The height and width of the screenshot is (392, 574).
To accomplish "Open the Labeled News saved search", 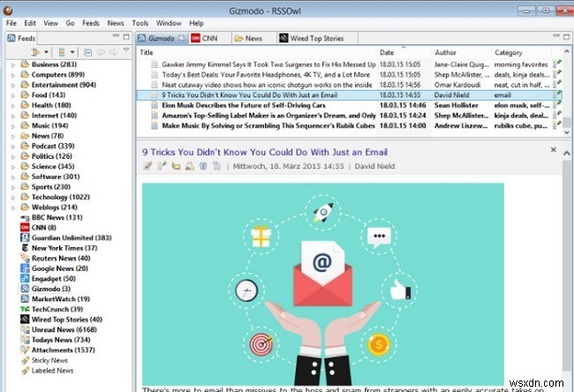I will coord(47,371).
